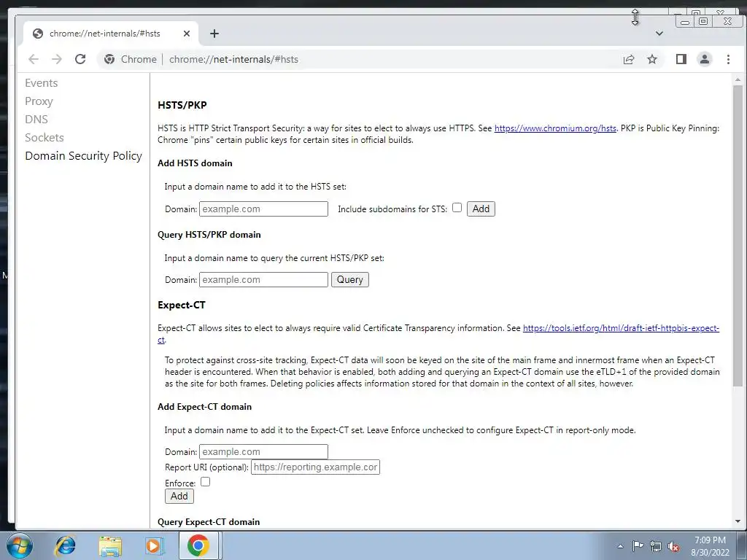Open the chromium.org/hsts link
Viewport: 747px width, 560px height.
pos(555,128)
